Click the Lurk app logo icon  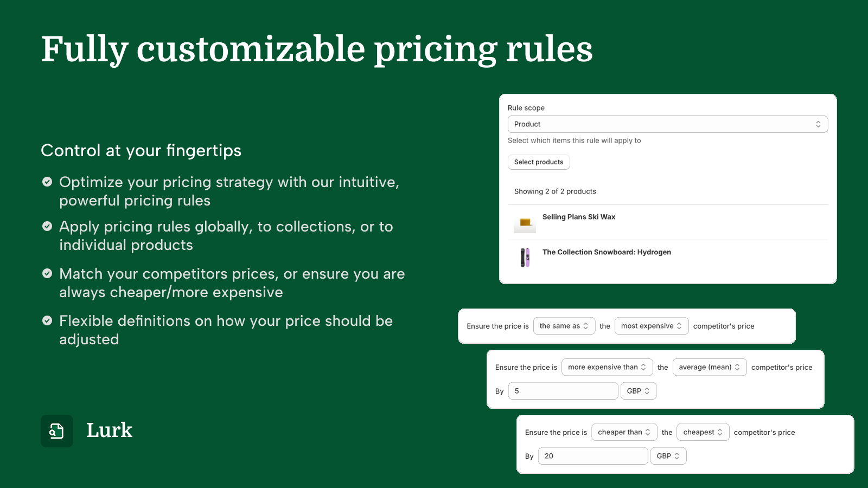(x=57, y=431)
